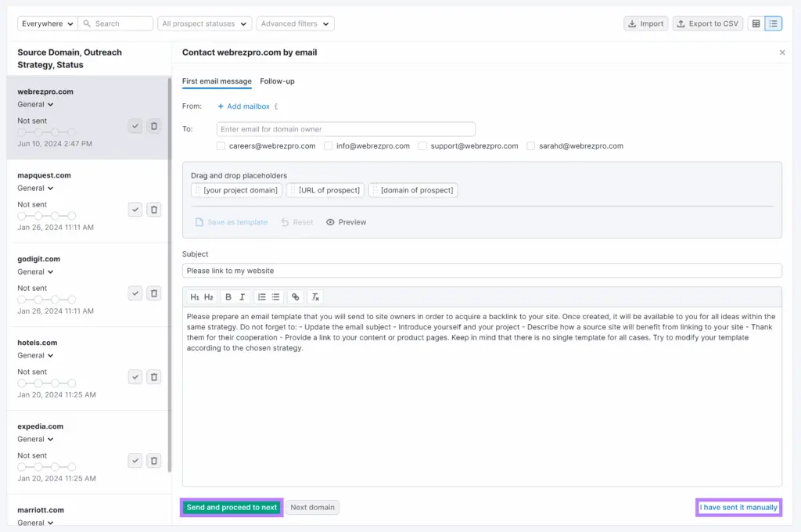Apply italic formatting in editor
The width and height of the screenshot is (801, 532).
pos(242,297)
